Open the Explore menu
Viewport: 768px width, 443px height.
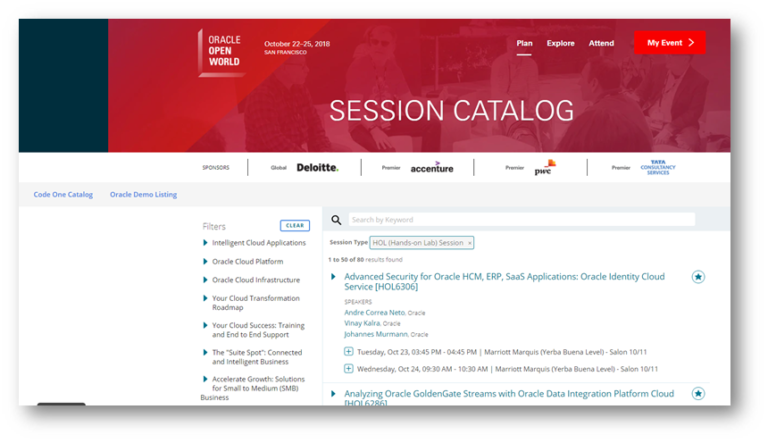pyautogui.click(x=560, y=43)
